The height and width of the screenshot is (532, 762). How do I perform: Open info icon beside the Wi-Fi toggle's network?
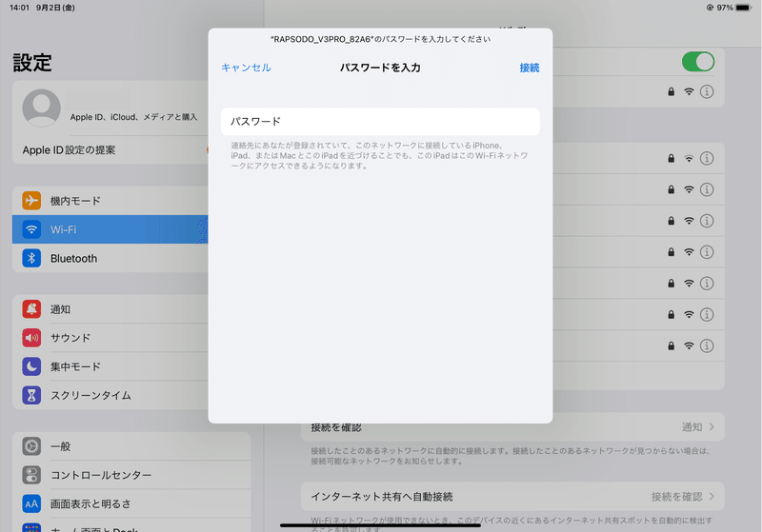click(707, 91)
